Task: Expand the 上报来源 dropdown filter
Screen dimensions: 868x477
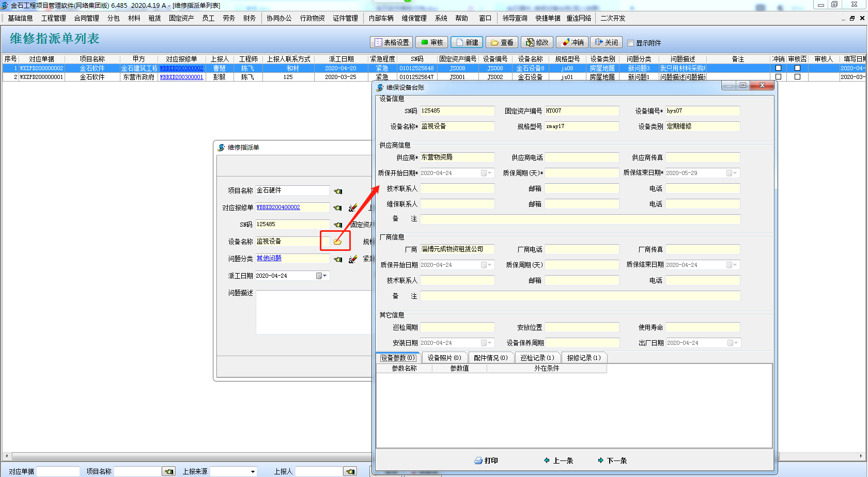Action: click(253, 471)
